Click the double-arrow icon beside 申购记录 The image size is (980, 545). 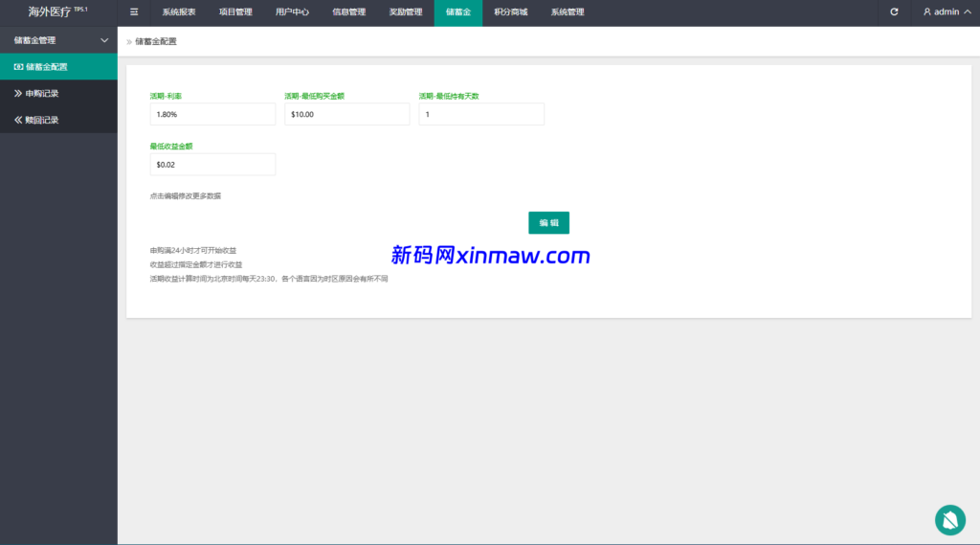tap(18, 93)
